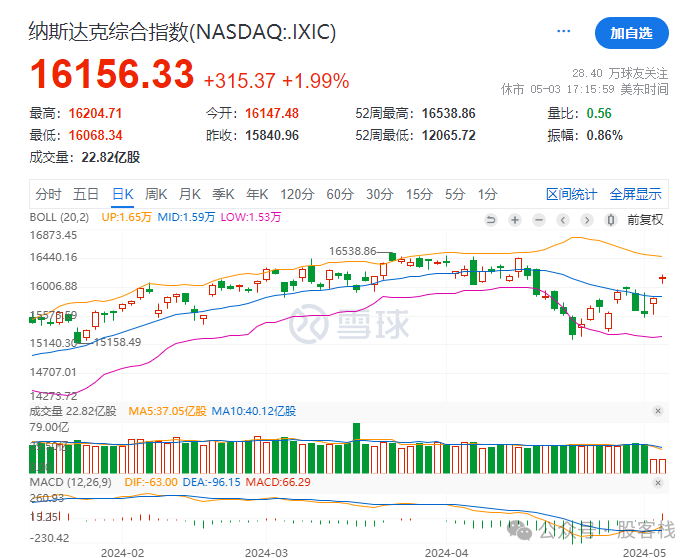
Task: Click the UP:1.65万 Bollinger value
Action: [x=126, y=218]
